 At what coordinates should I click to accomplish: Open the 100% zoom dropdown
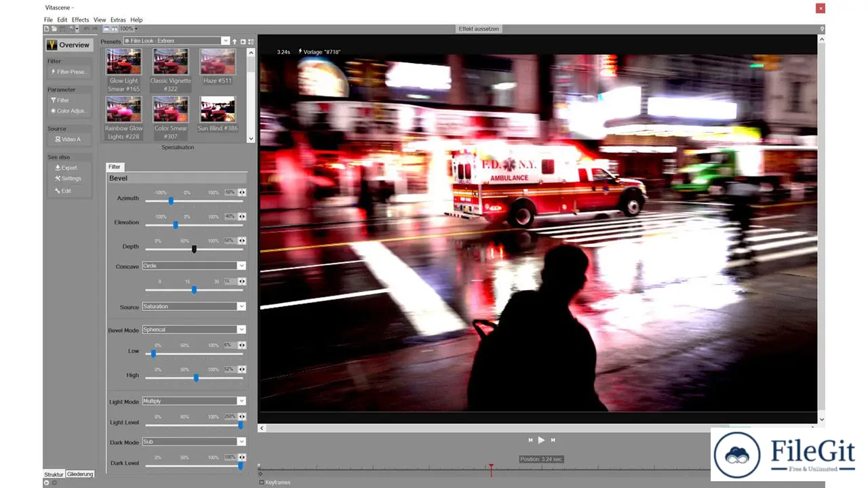(x=136, y=28)
